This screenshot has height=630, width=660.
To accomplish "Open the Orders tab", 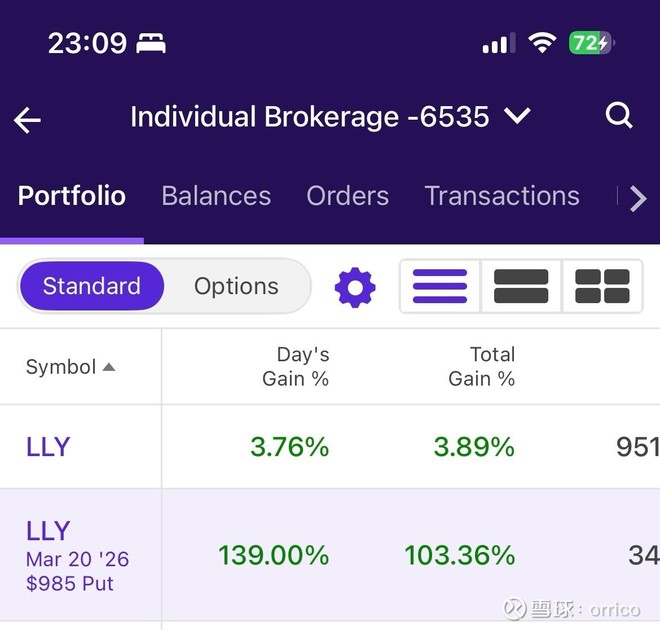I will (348, 196).
